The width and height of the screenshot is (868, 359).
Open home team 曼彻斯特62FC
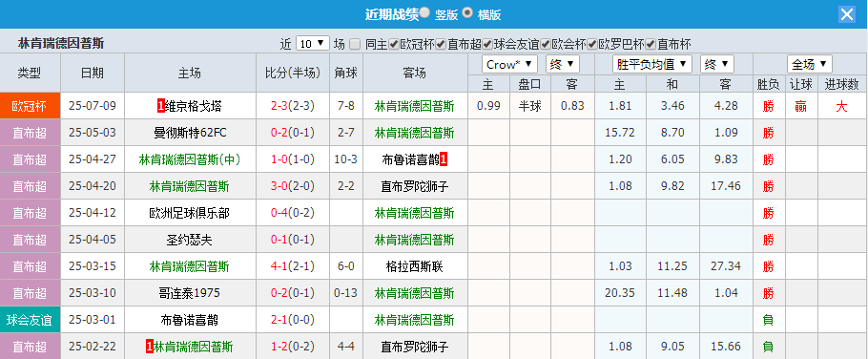pos(190,133)
